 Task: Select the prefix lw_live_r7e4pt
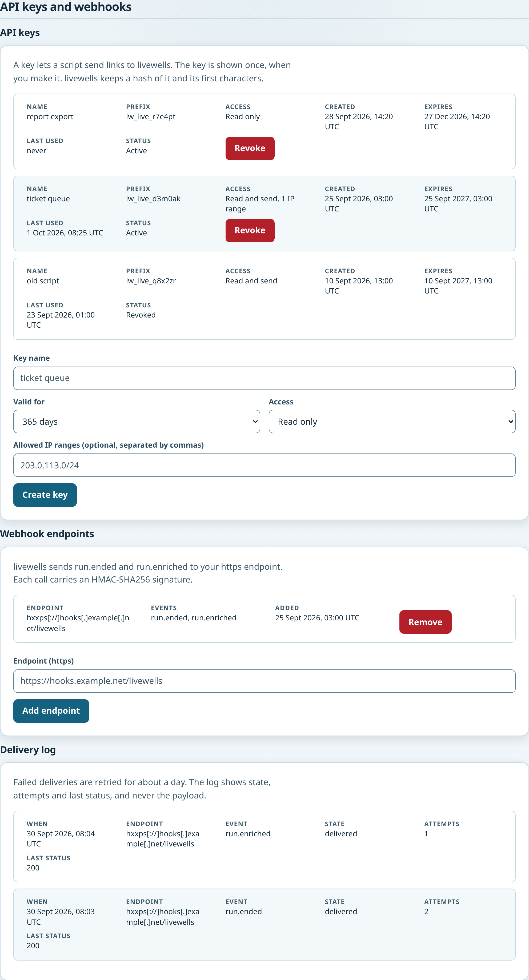click(x=151, y=117)
